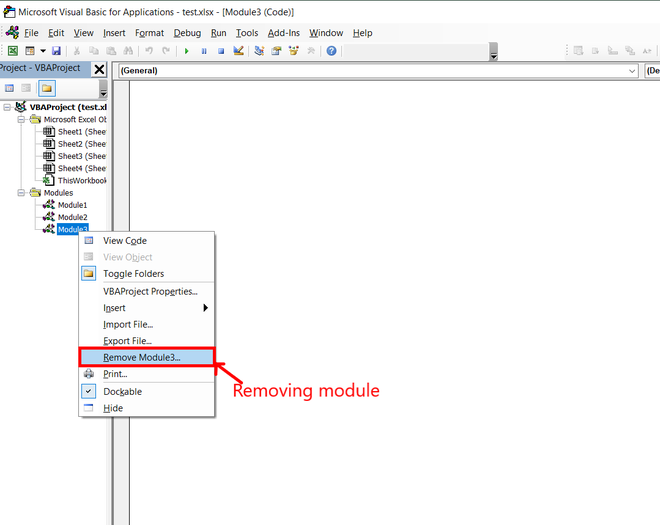Image resolution: width=660 pixels, height=525 pixels.
Task: Click the green Run Sub play icon
Action: tap(186, 51)
